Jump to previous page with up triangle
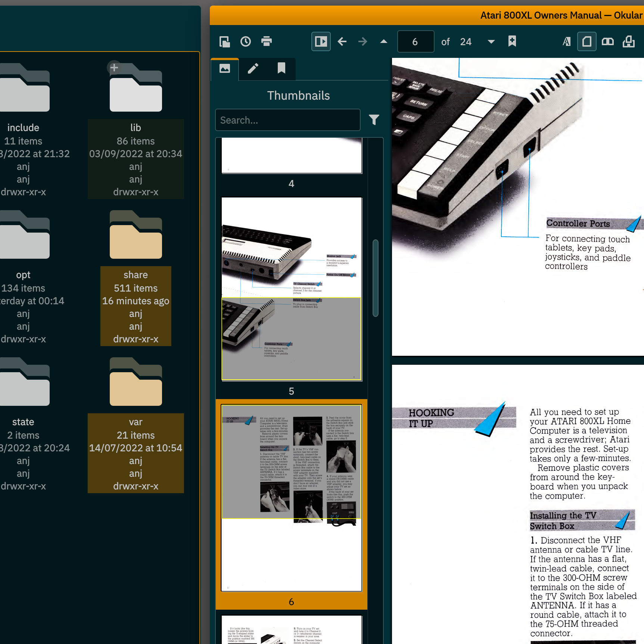 click(x=384, y=41)
